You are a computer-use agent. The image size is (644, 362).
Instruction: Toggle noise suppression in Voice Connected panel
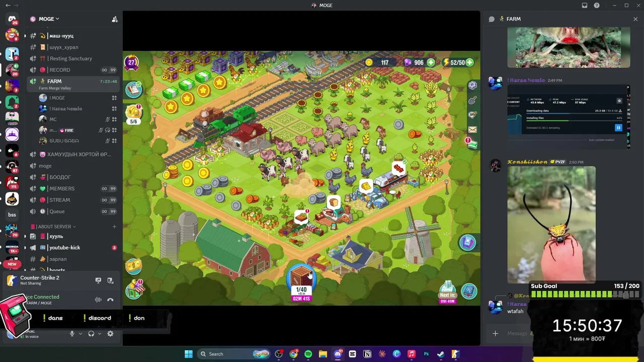(98, 300)
